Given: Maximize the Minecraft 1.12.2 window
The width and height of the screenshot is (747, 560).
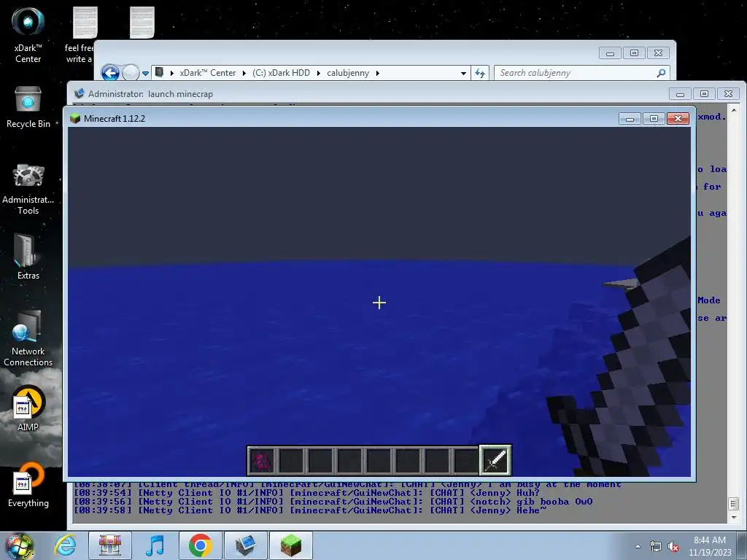Looking at the screenshot, I should pos(654,119).
